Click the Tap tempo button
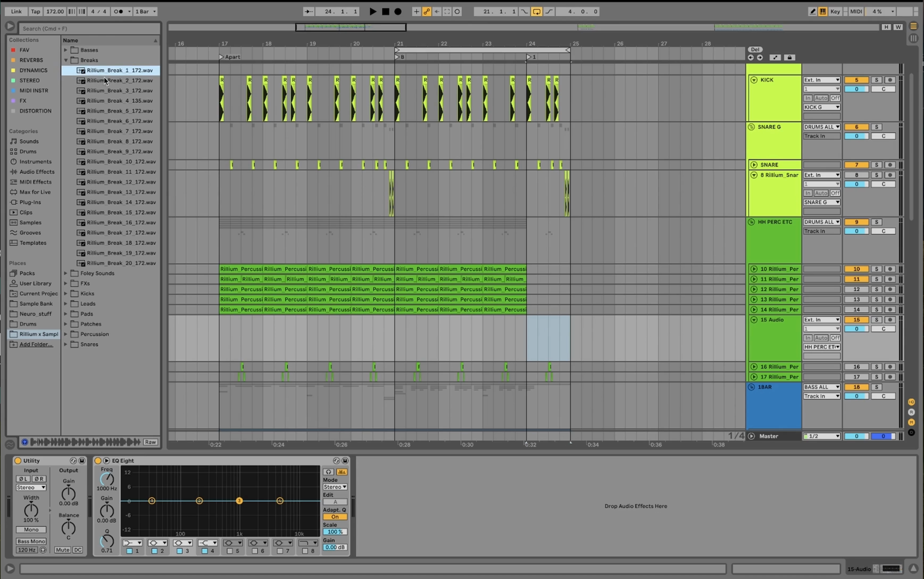 tap(35, 11)
